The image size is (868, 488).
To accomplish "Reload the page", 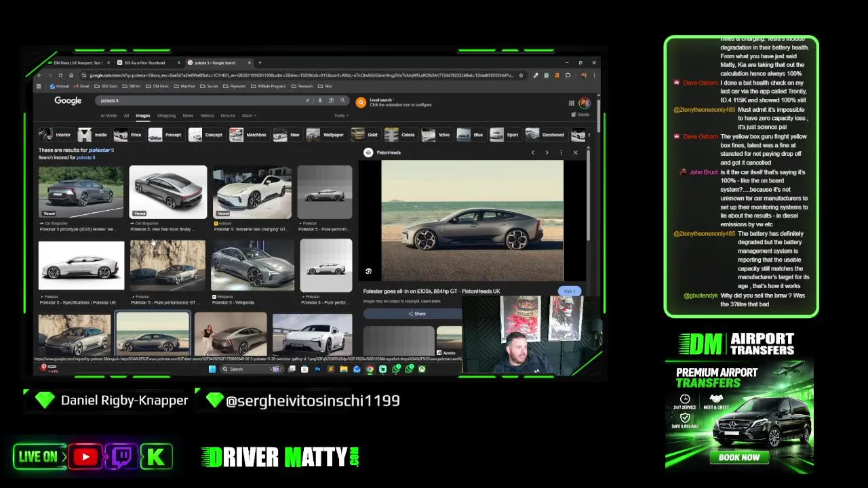I will (60, 75).
